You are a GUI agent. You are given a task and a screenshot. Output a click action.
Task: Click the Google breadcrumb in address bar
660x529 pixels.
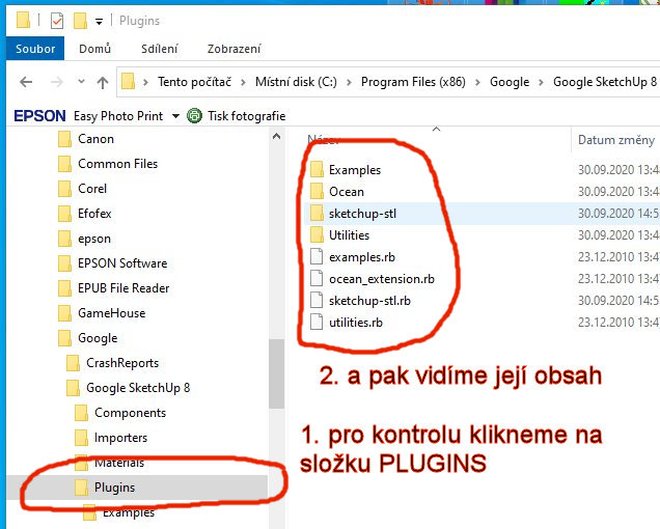pyautogui.click(x=509, y=82)
